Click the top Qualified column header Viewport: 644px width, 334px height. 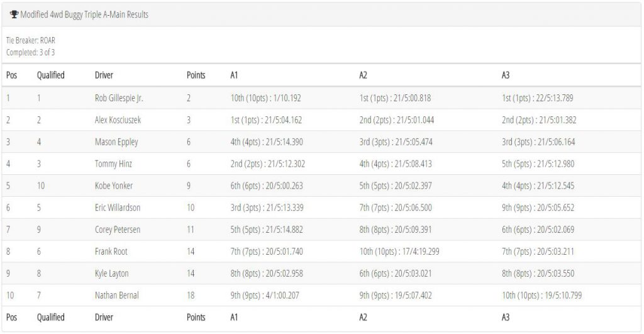pos(50,75)
